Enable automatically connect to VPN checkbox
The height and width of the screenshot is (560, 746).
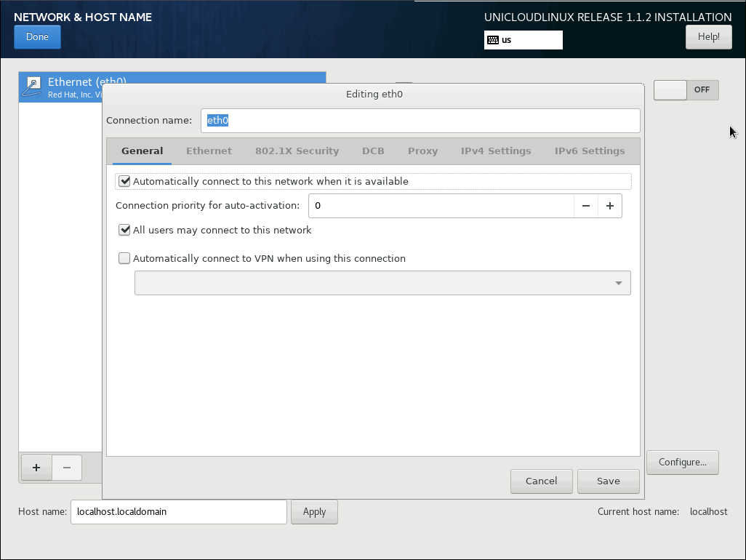pyautogui.click(x=124, y=258)
